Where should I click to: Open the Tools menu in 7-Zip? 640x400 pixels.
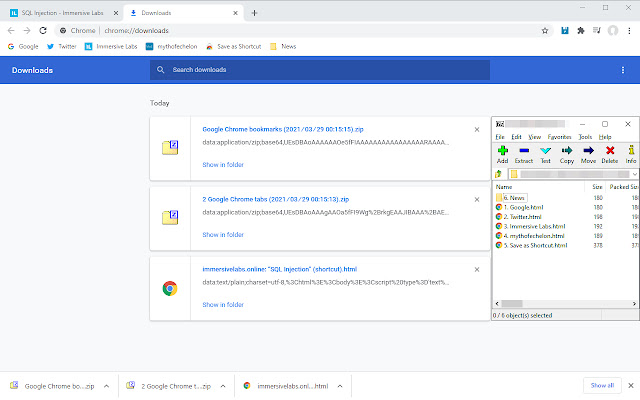click(x=585, y=136)
